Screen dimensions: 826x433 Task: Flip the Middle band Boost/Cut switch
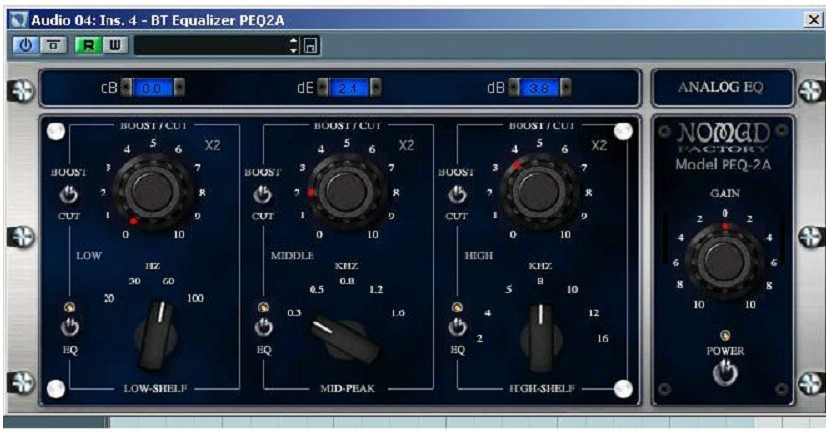point(262,194)
